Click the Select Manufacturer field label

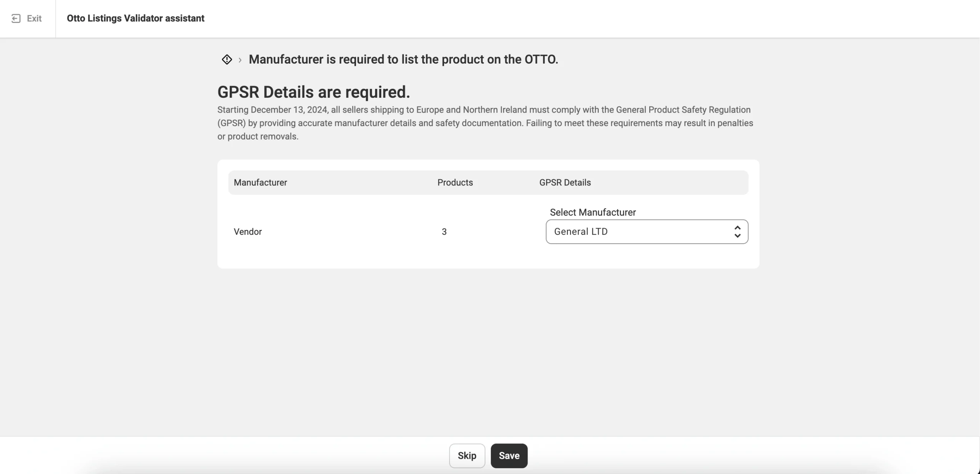[x=593, y=212]
